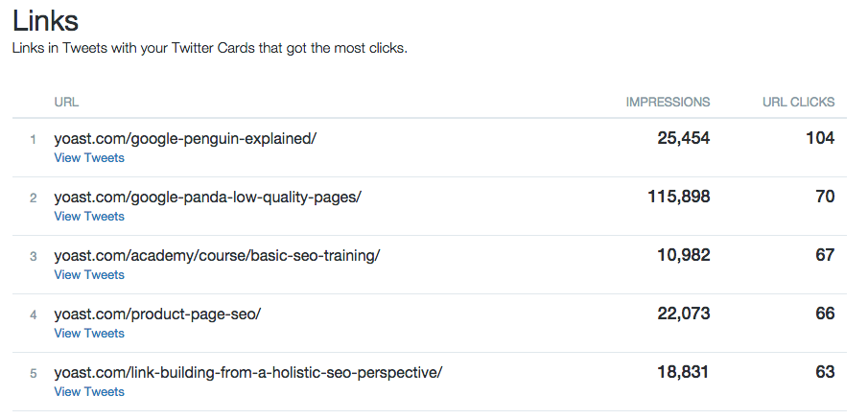Open View Tweets under google-penguin-explained link

click(89, 158)
